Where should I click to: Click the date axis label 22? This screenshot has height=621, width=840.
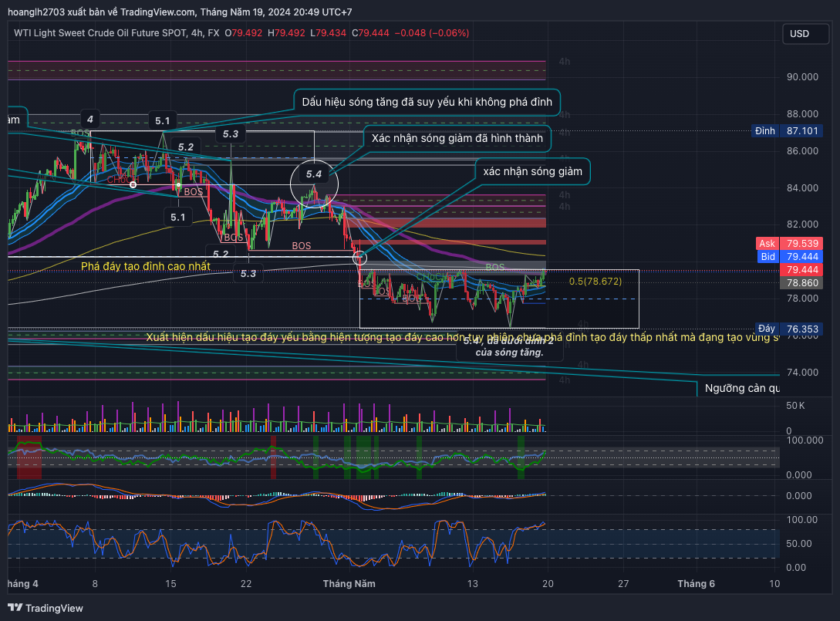click(246, 584)
